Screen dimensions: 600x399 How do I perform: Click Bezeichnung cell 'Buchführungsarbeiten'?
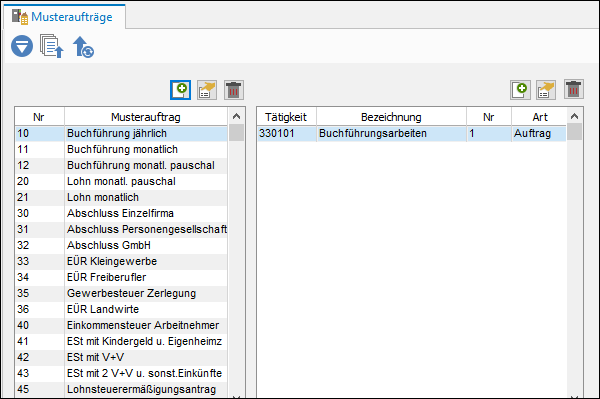[x=391, y=134]
